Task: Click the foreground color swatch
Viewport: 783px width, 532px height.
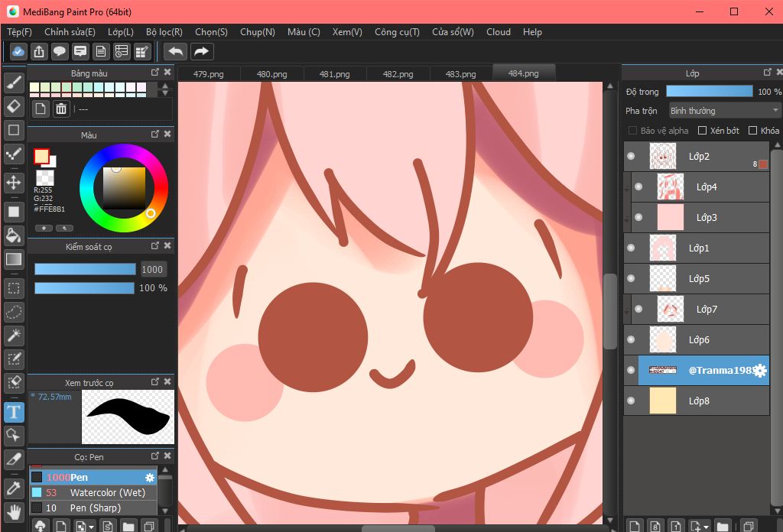Action: (x=41, y=156)
